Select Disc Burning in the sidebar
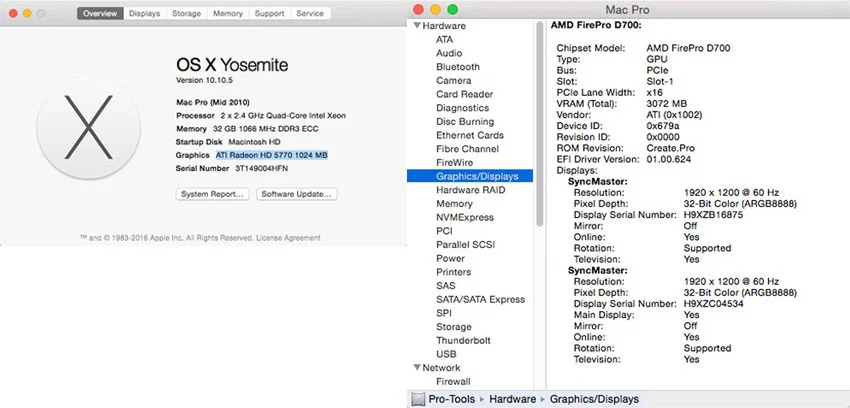 click(x=465, y=121)
